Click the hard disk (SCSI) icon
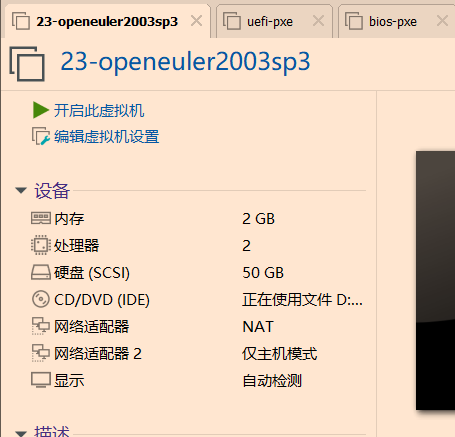This screenshot has height=437, width=455. pyautogui.click(x=41, y=272)
